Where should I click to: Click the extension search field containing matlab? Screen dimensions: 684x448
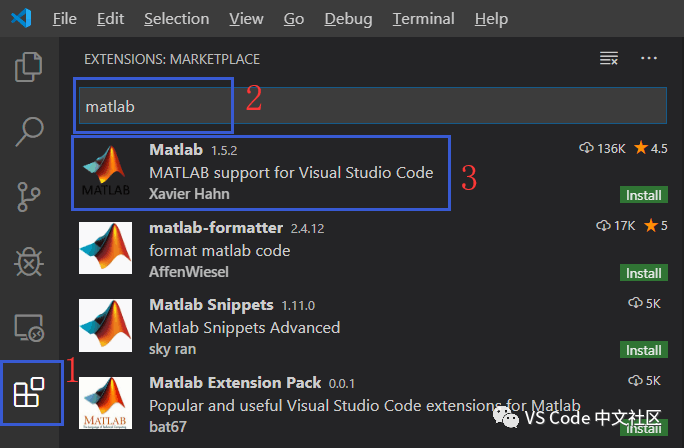point(373,106)
